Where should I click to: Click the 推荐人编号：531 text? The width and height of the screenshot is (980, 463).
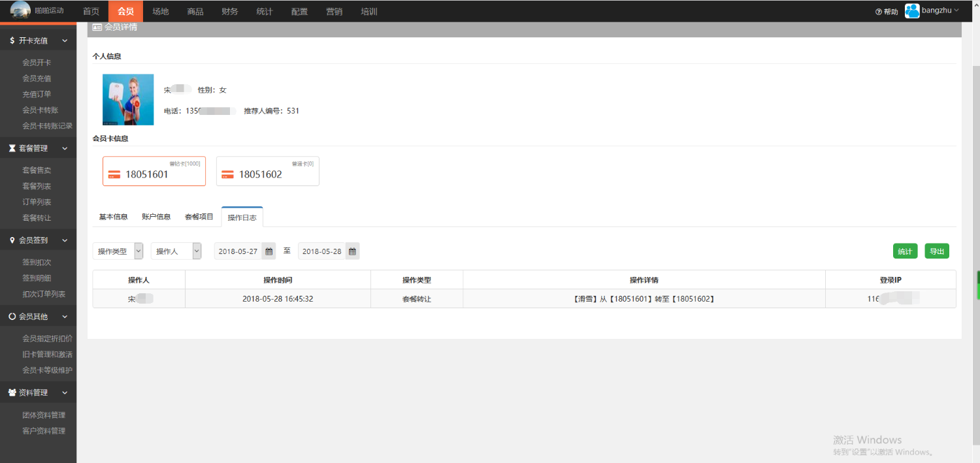click(x=272, y=111)
